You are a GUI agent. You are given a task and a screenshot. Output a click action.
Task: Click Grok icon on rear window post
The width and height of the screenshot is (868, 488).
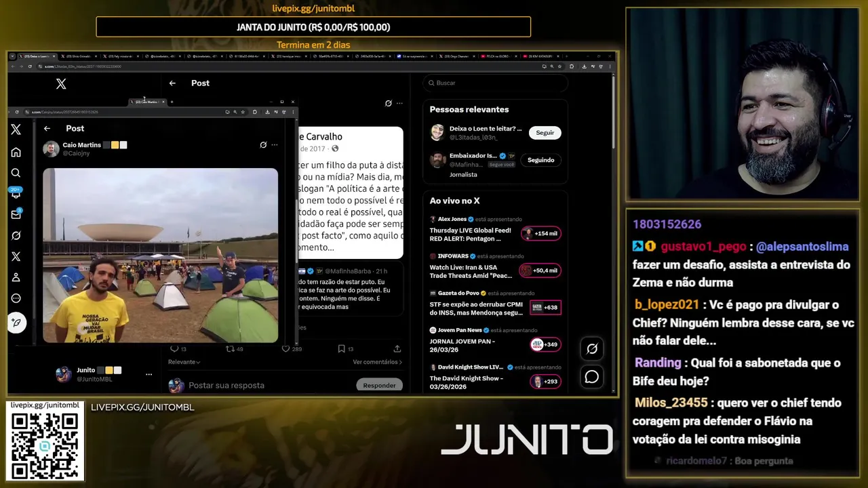pyautogui.click(x=388, y=103)
